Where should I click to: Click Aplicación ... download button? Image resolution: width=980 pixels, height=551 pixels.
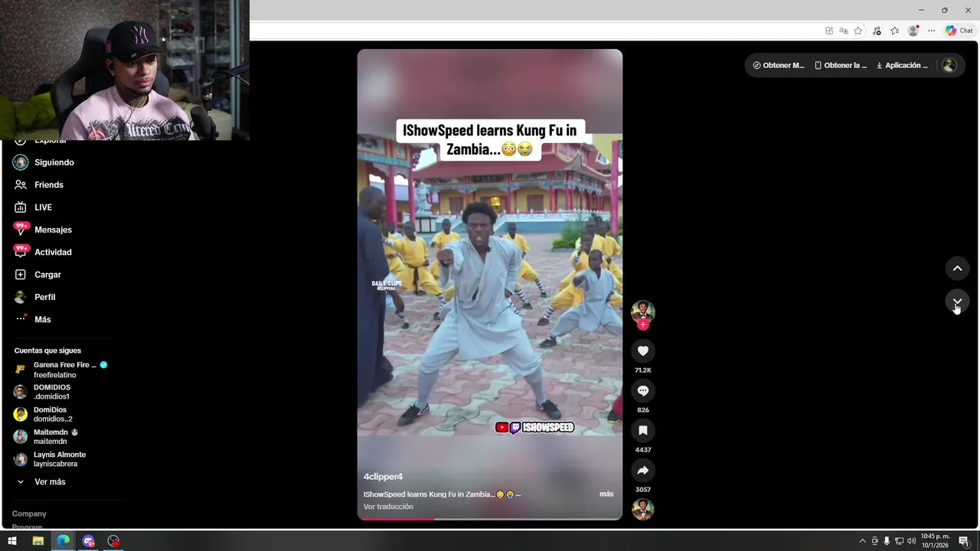pyautogui.click(x=902, y=66)
